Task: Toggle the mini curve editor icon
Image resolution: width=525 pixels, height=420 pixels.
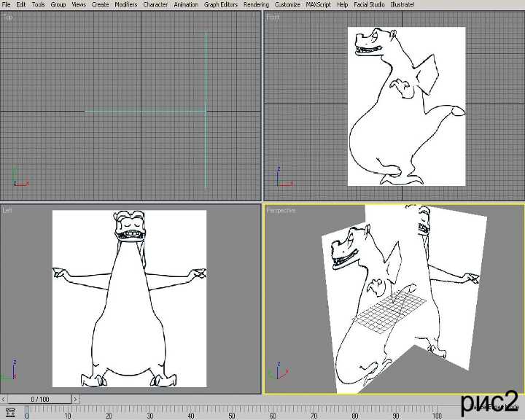Action: (x=10, y=413)
